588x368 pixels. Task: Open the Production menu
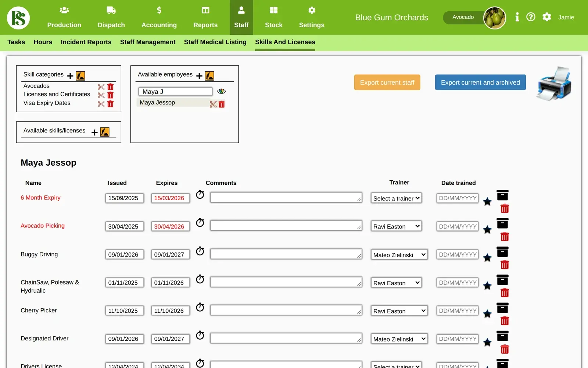coord(64,18)
